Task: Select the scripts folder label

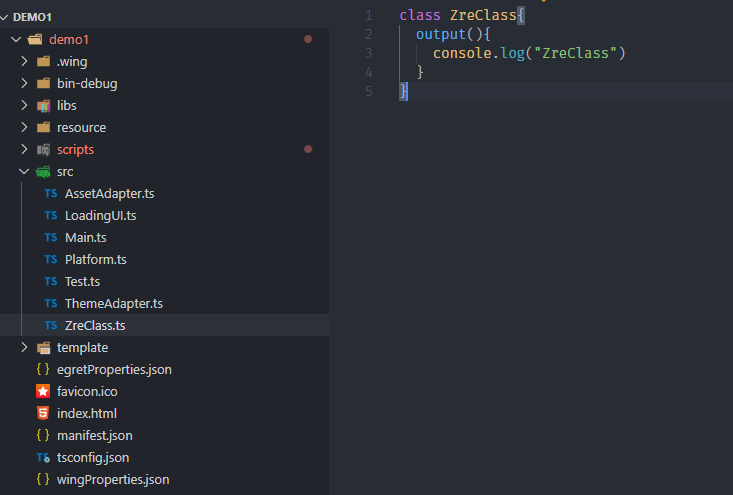Action: [75, 150]
